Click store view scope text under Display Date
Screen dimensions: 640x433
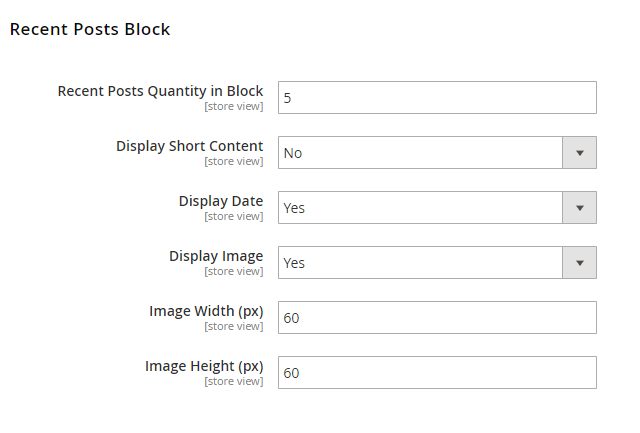234,216
